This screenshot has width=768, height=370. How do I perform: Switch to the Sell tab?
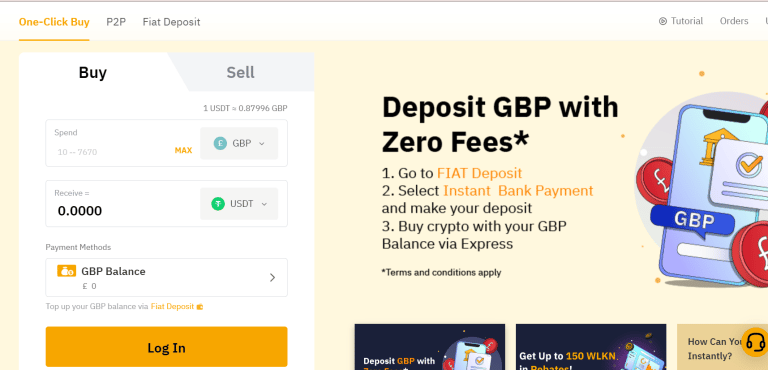[x=240, y=73]
